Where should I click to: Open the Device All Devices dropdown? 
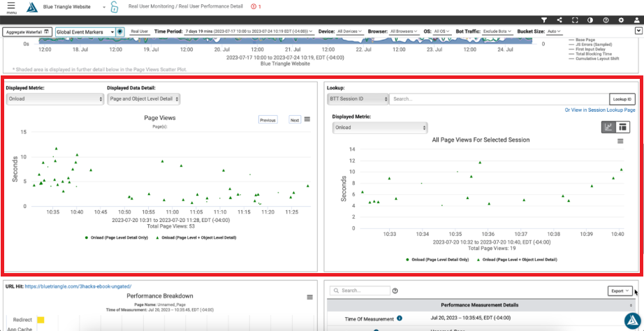[x=349, y=31]
